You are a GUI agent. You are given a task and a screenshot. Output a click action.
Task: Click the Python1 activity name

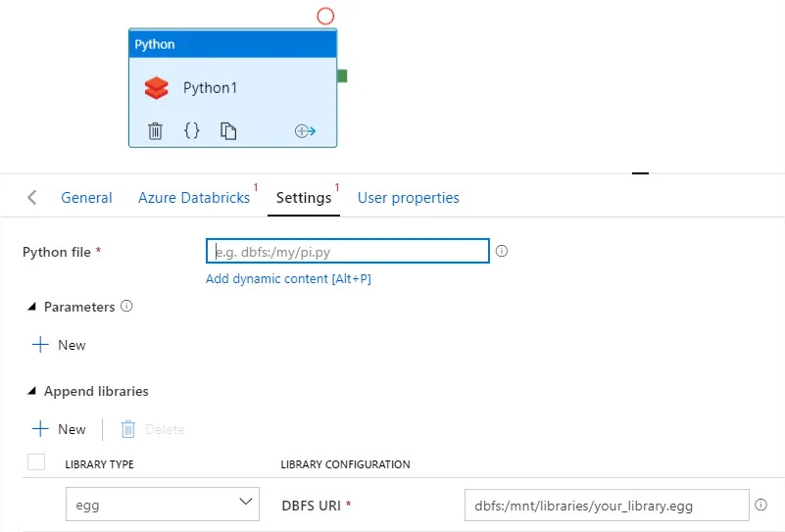(210, 88)
